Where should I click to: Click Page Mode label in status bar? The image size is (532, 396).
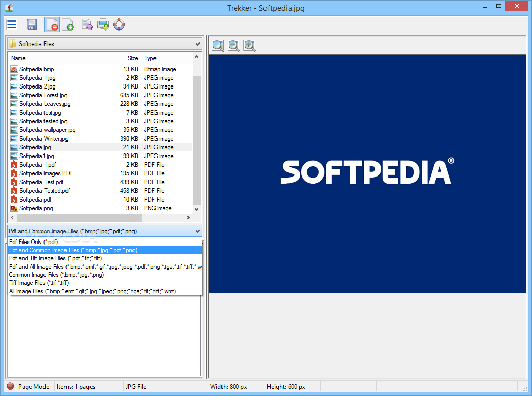pos(34,386)
